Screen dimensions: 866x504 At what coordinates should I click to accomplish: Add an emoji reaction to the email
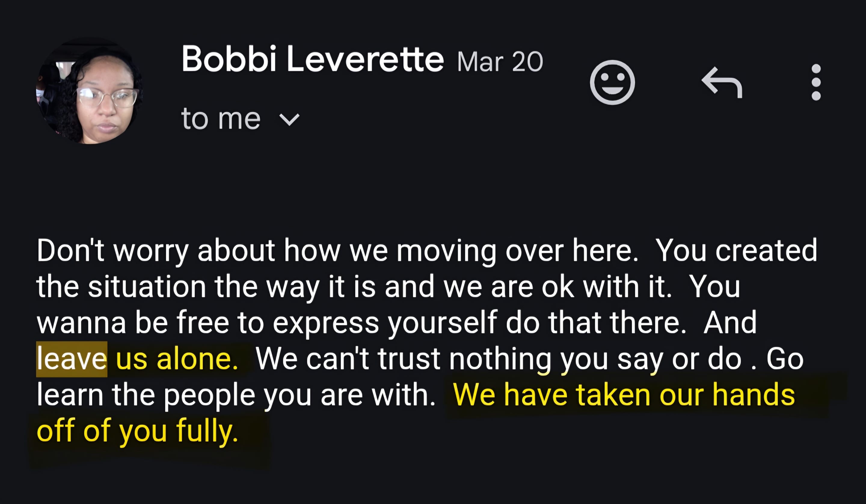[612, 82]
